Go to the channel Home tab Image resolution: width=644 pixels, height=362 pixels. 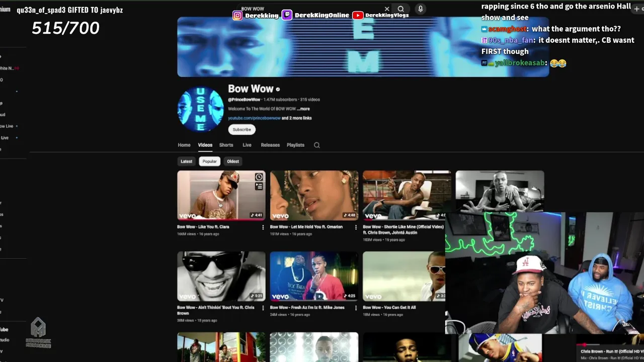[184, 145]
